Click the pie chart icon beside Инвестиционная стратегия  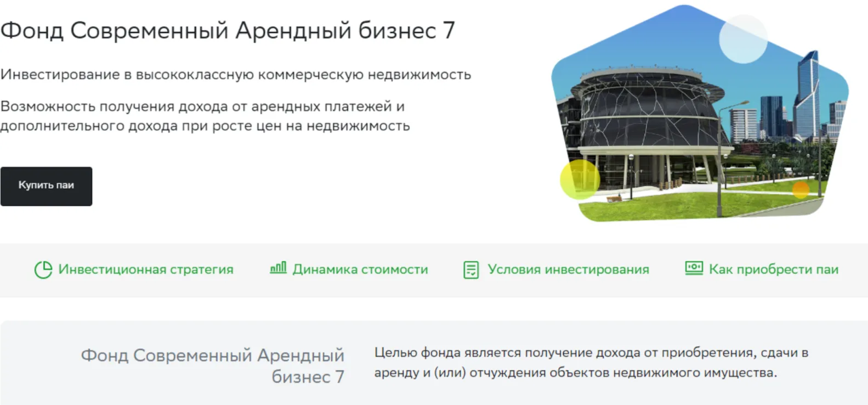point(43,270)
